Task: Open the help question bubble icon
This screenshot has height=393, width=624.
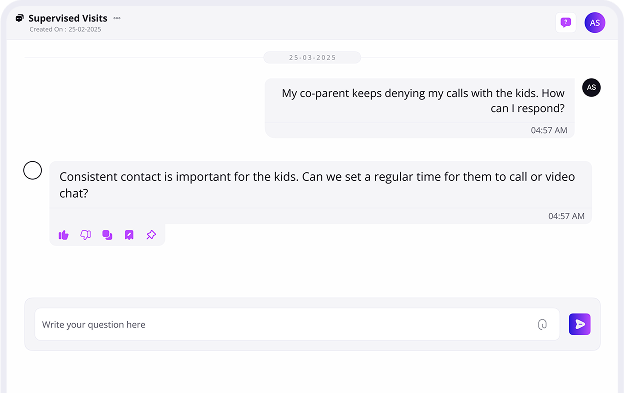Action: point(566,23)
